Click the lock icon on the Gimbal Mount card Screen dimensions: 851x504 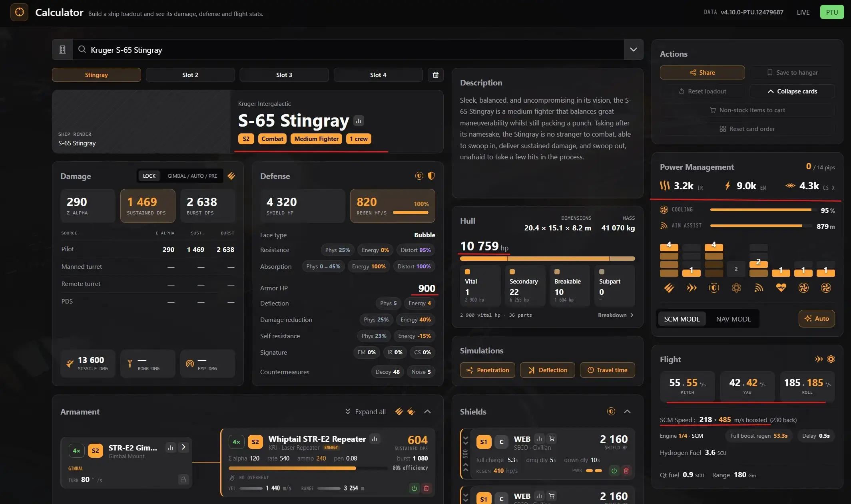[x=183, y=479]
